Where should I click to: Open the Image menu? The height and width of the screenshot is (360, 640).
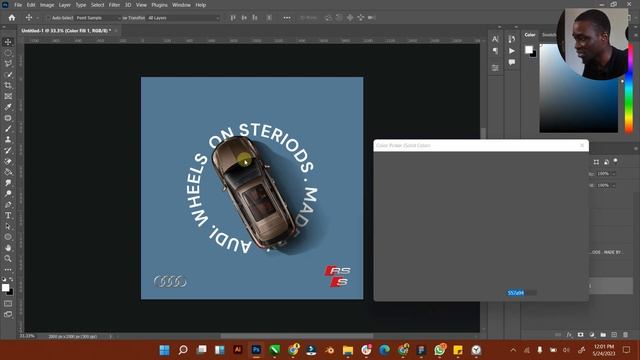(47, 5)
